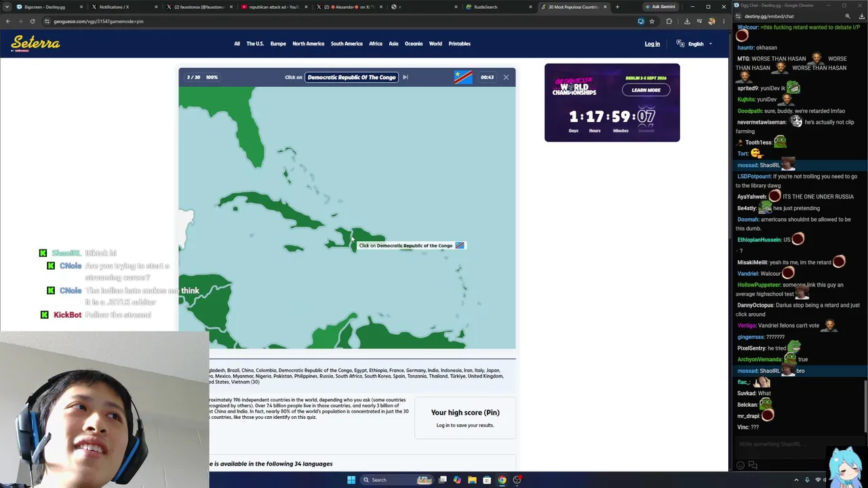Open Chrome downloads in the Seterra window
868x488 pixels.
pyautogui.click(x=687, y=21)
